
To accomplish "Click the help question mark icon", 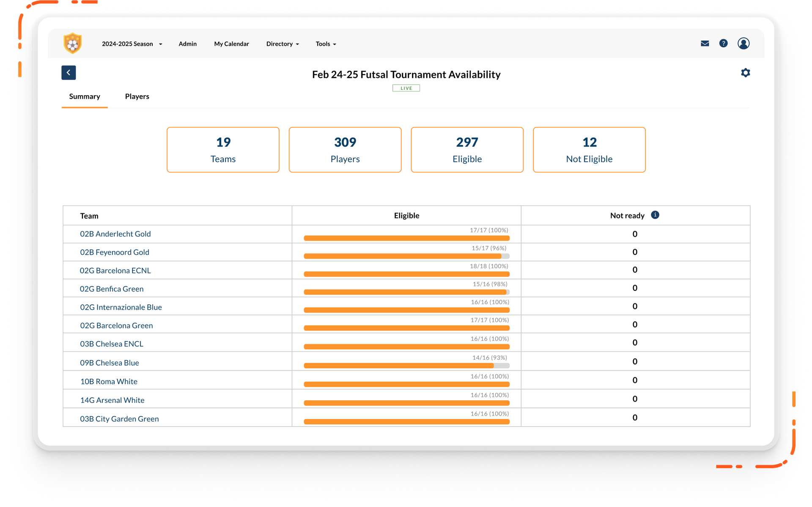I will [x=724, y=43].
